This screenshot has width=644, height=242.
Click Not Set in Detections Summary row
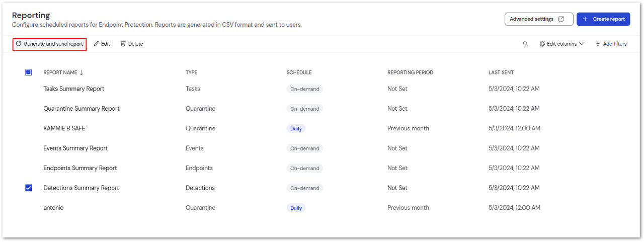[397, 188]
